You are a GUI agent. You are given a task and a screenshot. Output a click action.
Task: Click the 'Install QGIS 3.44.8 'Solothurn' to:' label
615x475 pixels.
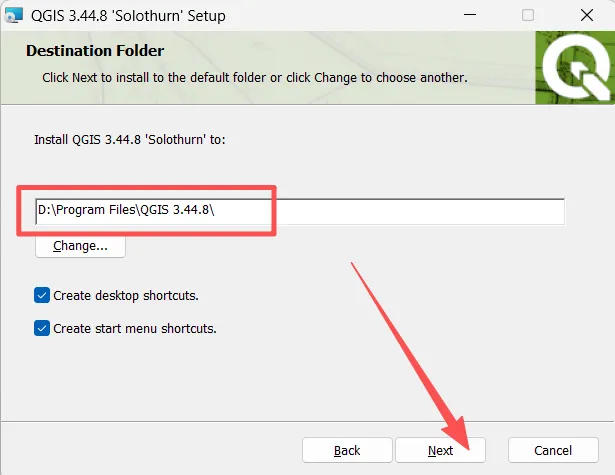(x=130, y=140)
